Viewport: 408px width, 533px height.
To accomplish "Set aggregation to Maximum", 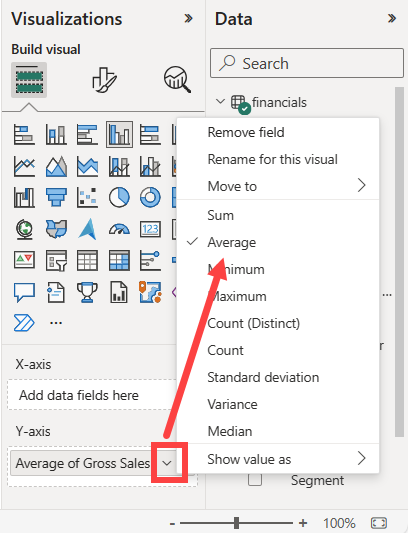I will coord(278,296).
